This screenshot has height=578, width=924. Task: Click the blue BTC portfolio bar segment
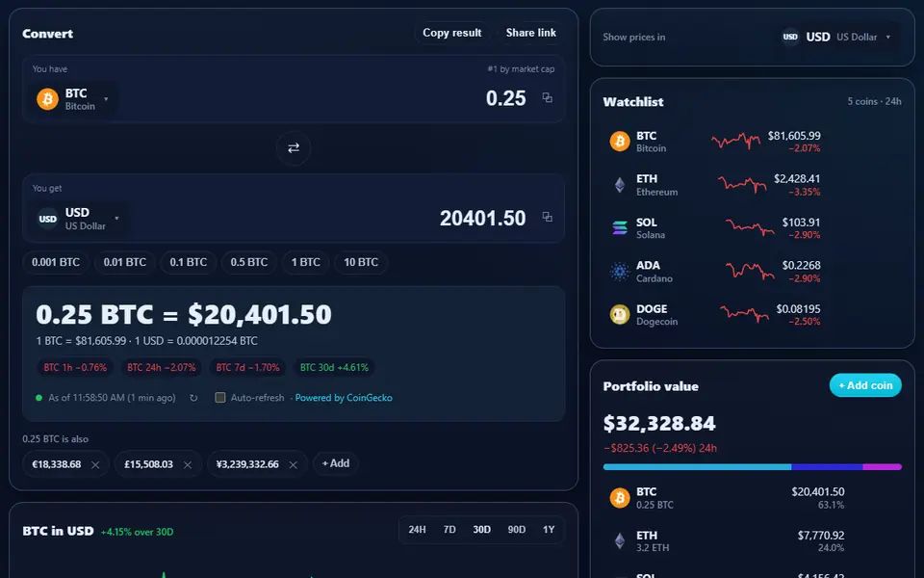697,467
